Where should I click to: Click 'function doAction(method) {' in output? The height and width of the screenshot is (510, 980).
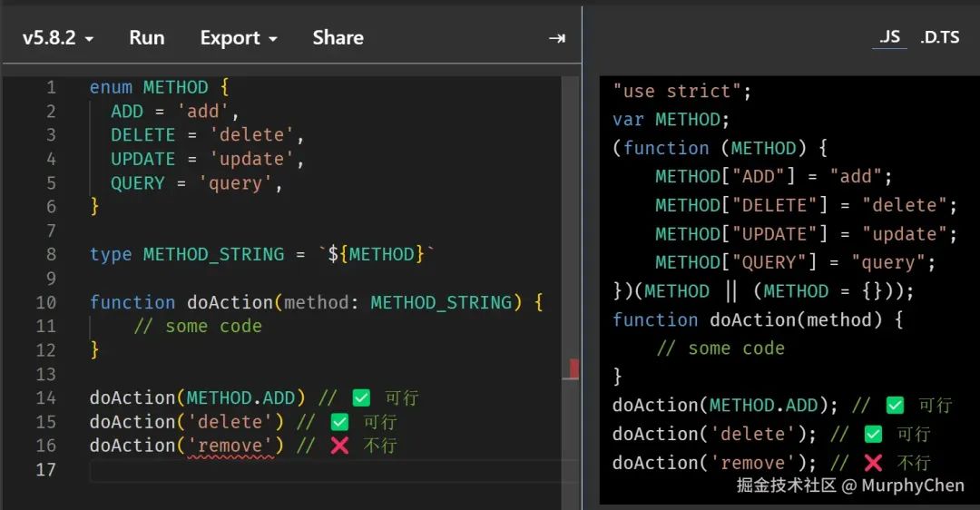[x=758, y=320]
